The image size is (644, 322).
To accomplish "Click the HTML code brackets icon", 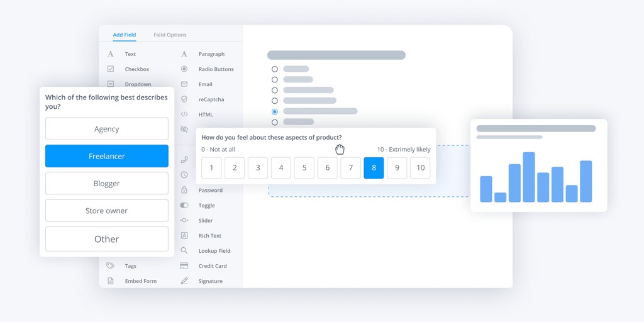I will click(x=184, y=114).
